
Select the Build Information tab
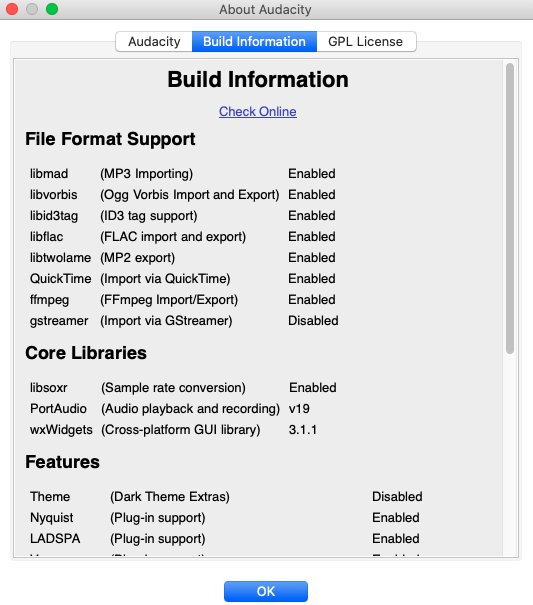pos(254,41)
